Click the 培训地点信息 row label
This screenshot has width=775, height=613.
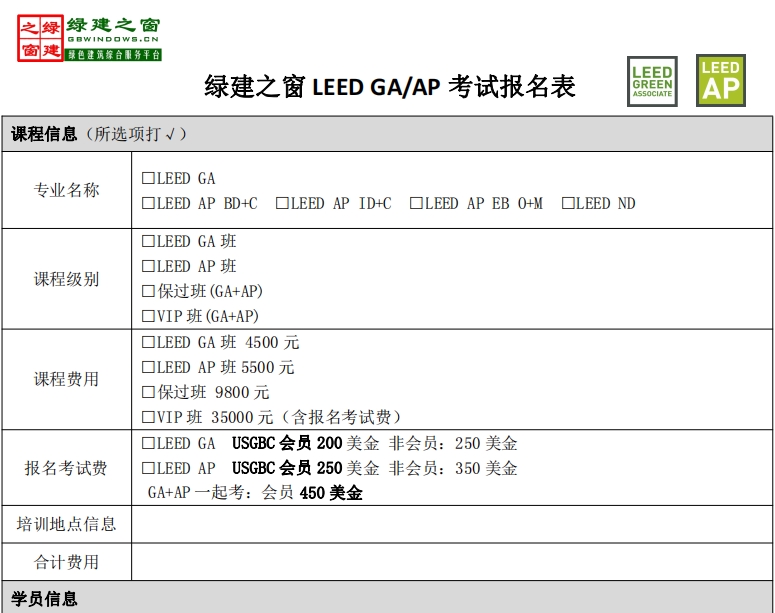pyautogui.click(x=66, y=524)
